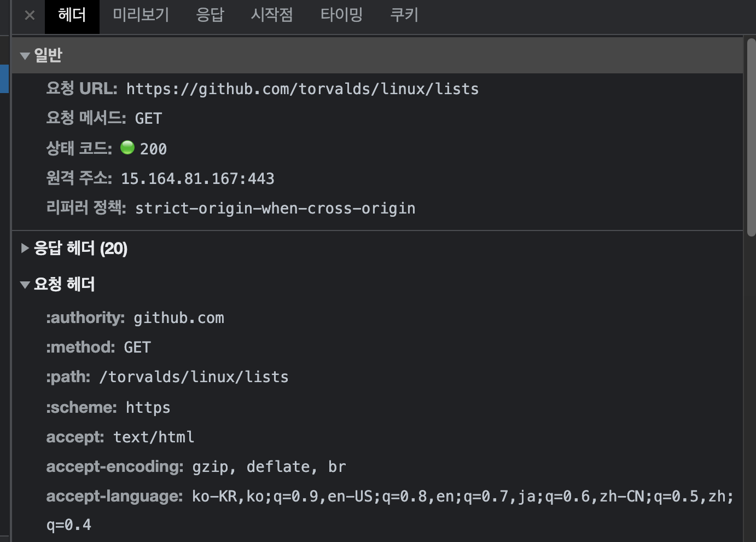Click the green status code indicator
The width and height of the screenshot is (756, 542).
click(x=127, y=147)
